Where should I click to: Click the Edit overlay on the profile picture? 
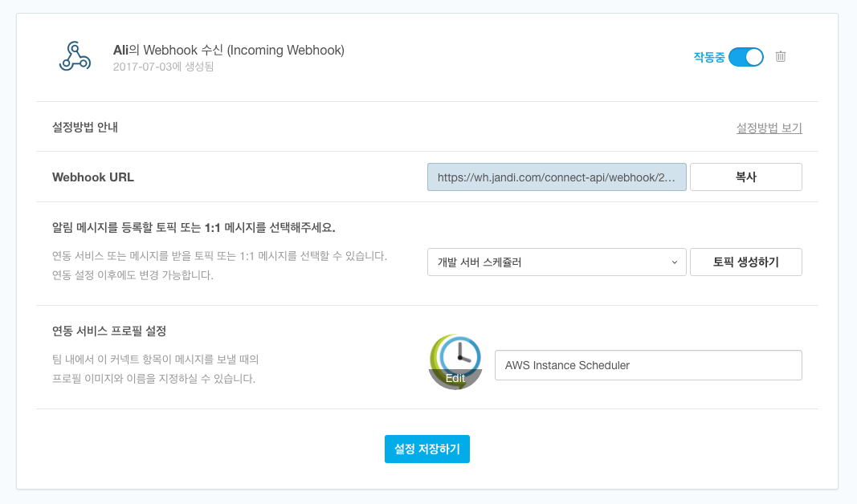455,378
